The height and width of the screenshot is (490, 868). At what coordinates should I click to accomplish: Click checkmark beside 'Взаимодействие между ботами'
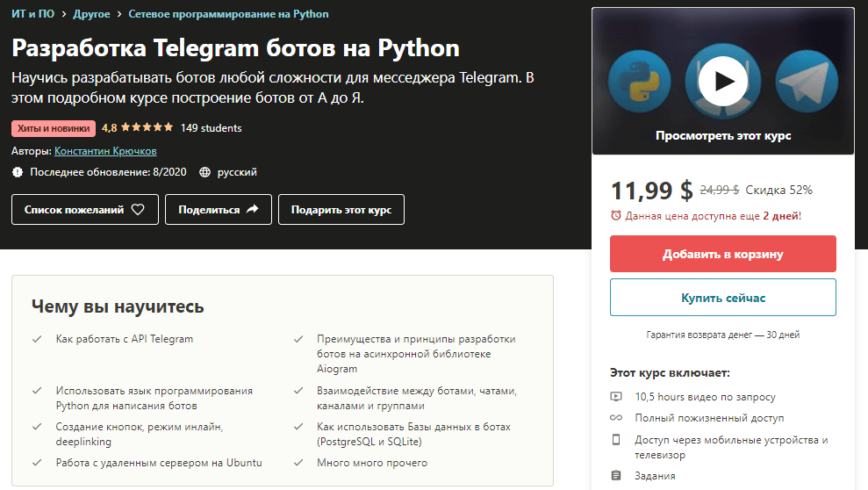(298, 391)
